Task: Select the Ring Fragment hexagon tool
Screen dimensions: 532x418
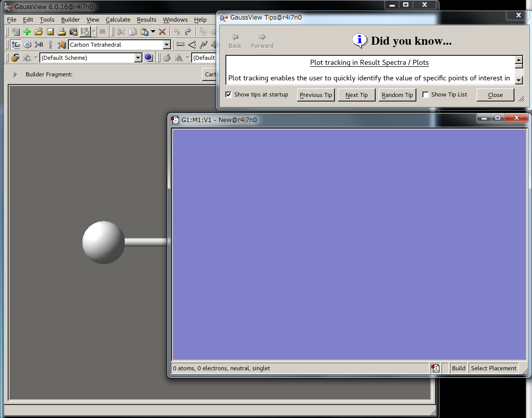Action: coord(28,45)
